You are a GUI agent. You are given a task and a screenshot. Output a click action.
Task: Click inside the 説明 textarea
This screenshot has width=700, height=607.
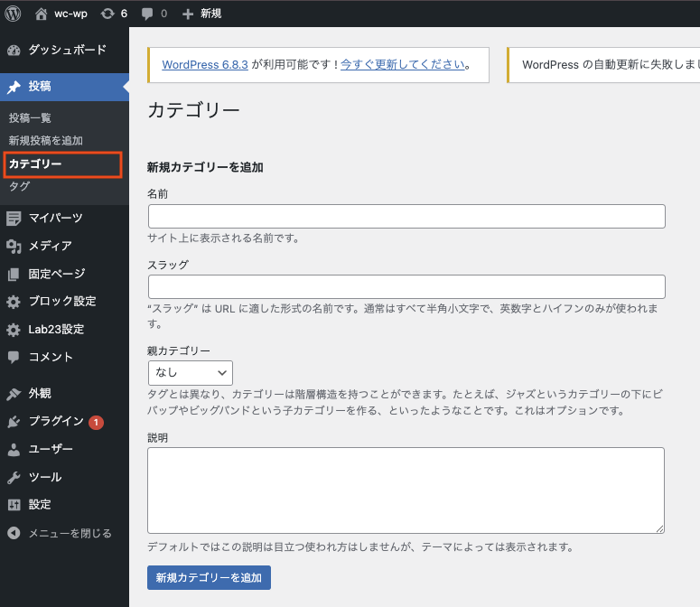406,490
